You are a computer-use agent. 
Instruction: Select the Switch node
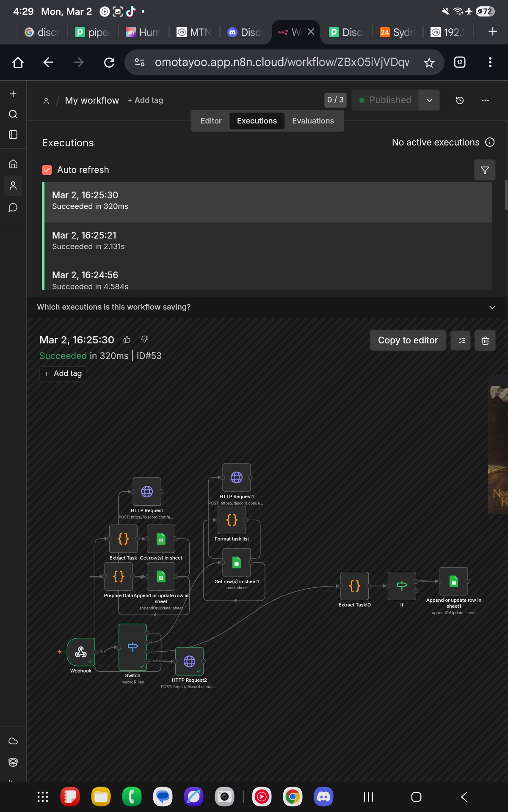click(x=133, y=647)
